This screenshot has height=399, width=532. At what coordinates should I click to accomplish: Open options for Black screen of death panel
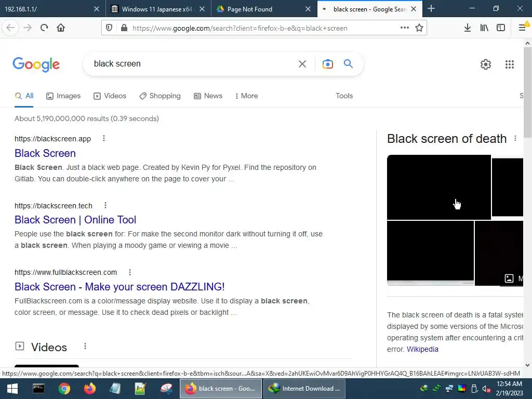pos(515,138)
